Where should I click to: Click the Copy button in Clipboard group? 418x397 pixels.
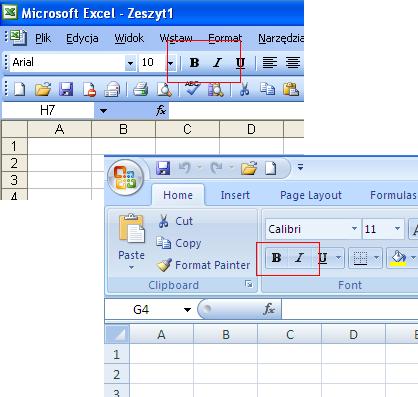179,243
